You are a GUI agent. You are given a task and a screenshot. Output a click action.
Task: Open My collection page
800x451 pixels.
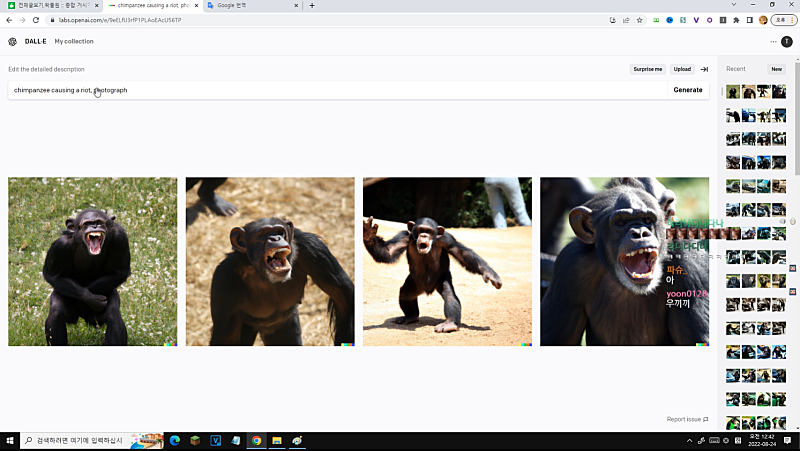(x=74, y=41)
